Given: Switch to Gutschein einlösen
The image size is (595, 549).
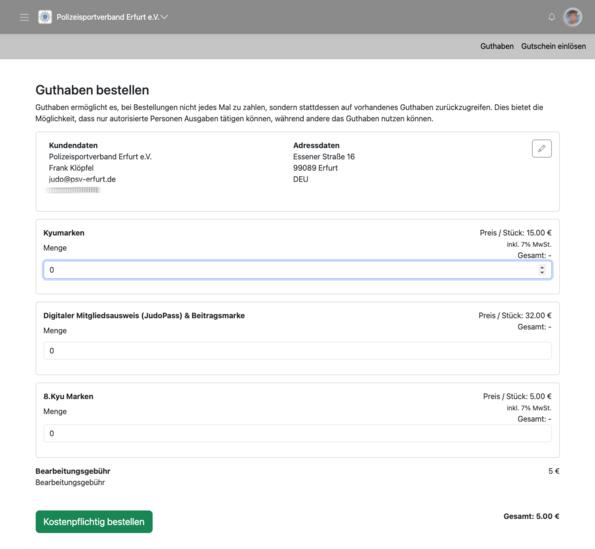Looking at the screenshot, I should tap(553, 46).
